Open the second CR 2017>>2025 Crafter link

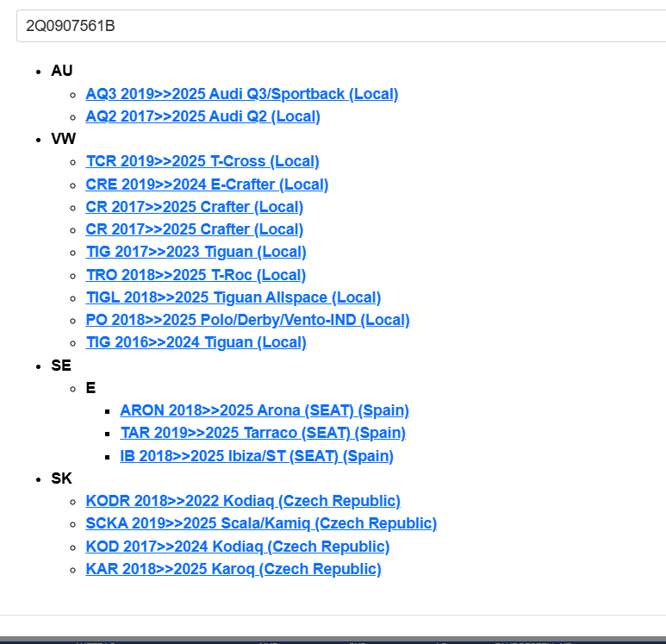(x=194, y=229)
